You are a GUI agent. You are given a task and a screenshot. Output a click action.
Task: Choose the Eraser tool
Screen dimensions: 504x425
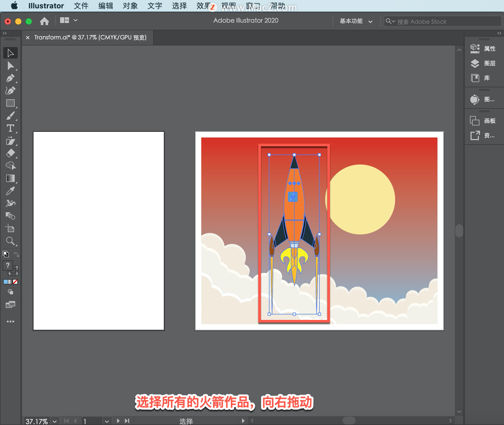pos(10,153)
